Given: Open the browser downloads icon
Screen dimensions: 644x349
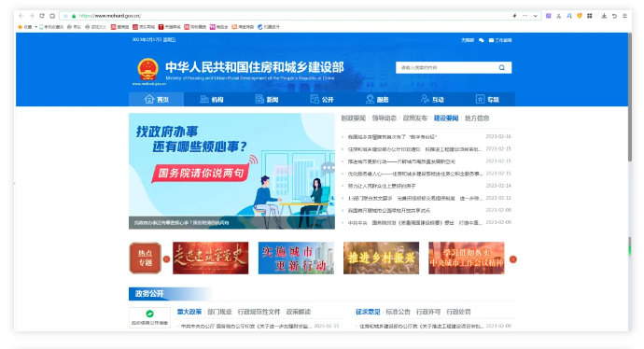Looking at the screenshot, I should tap(604, 16).
